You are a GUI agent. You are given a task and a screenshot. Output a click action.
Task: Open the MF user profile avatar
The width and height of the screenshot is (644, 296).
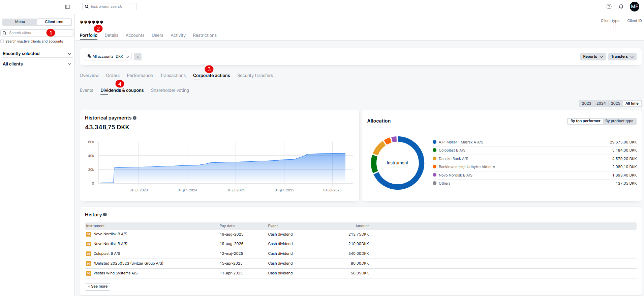point(634,6)
